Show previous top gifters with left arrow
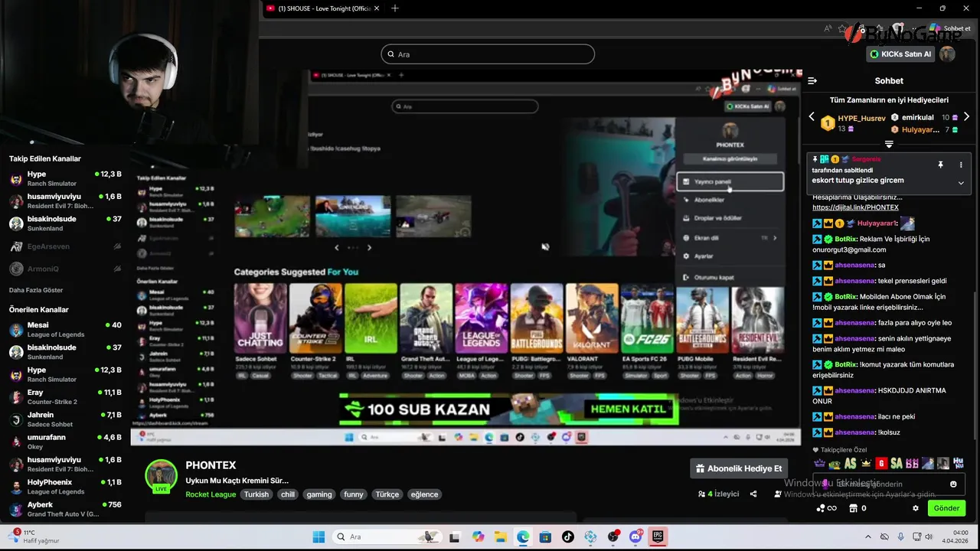Screen dimensions: 980x551 click(812, 117)
